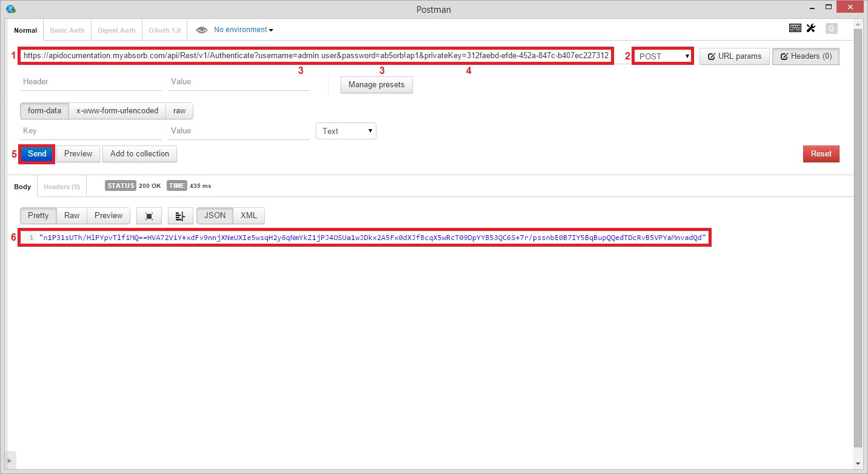Viewport: 868px width, 474px height.
Task: Click the URL params button
Action: tap(735, 56)
